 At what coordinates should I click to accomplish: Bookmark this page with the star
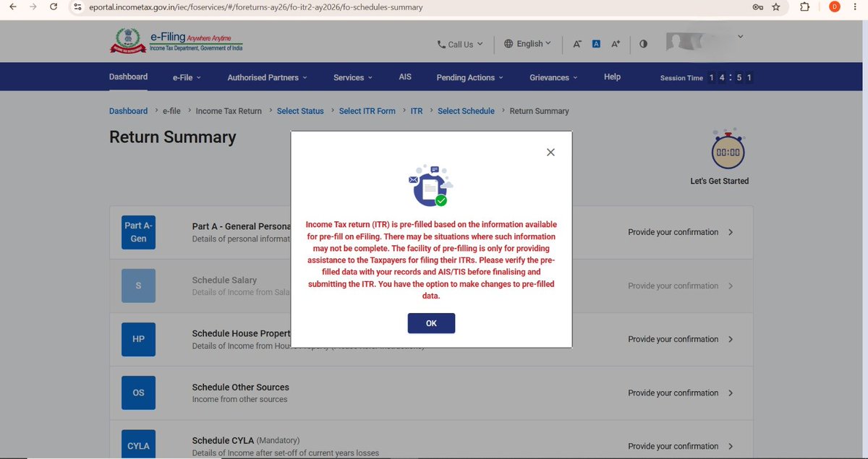coord(776,7)
